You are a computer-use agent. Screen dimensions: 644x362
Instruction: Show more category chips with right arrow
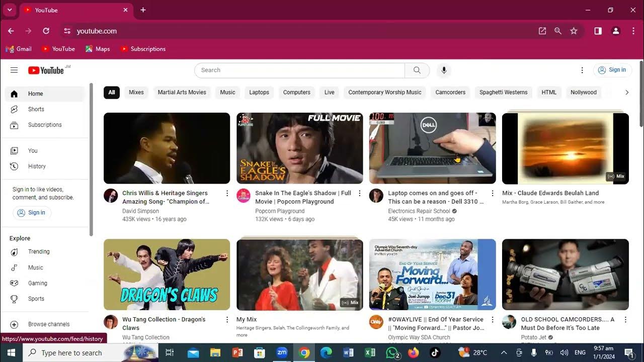click(627, 93)
